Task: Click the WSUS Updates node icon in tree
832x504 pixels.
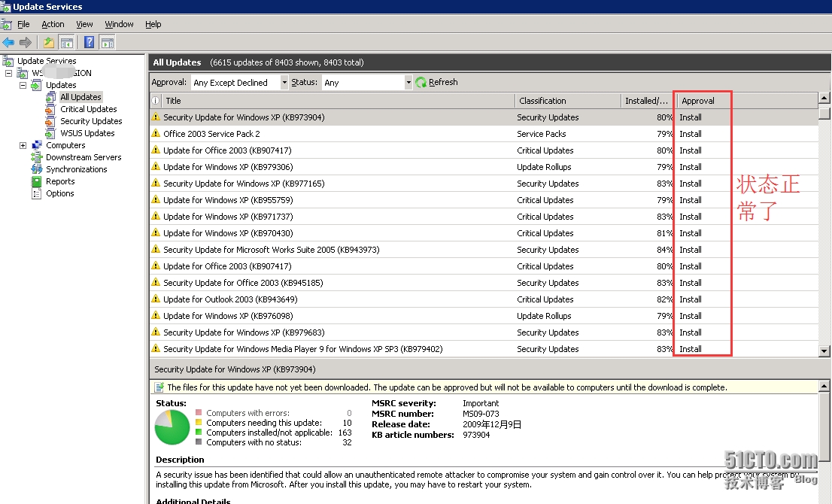Action: 50,133
